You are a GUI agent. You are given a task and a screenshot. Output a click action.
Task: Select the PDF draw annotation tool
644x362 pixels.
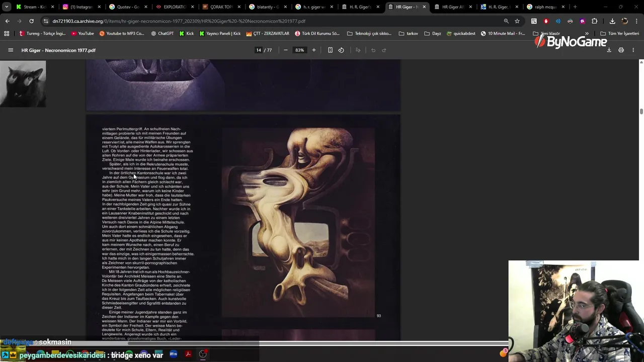(x=358, y=50)
